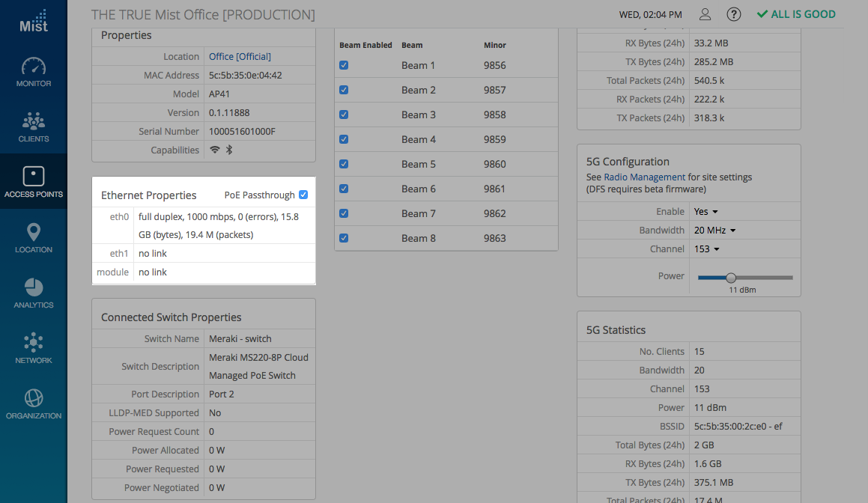Viewport: 868px width, 503px height.
Task: Open Analytics pie chart icon
Action: (x=34, y=288)
